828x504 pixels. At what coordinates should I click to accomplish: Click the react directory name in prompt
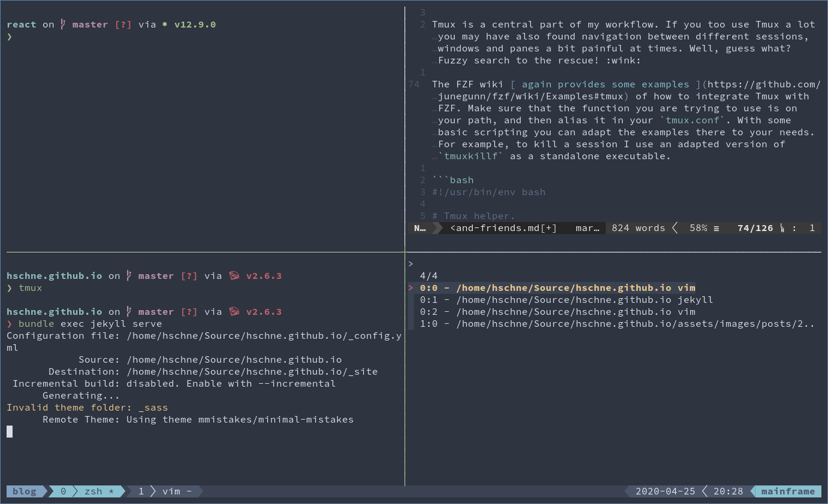tap(22, 25)
